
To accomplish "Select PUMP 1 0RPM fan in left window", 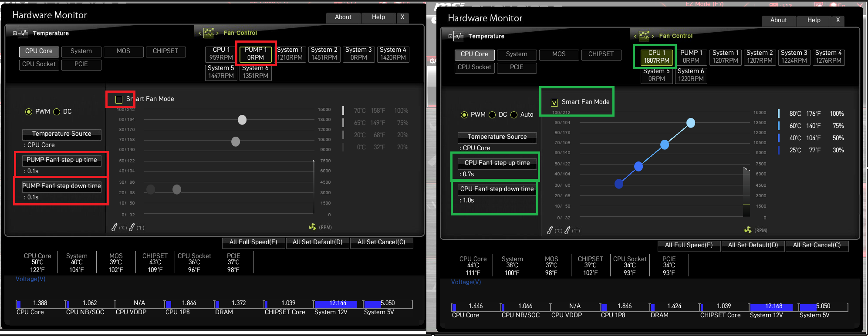I will tap(256, 54).
